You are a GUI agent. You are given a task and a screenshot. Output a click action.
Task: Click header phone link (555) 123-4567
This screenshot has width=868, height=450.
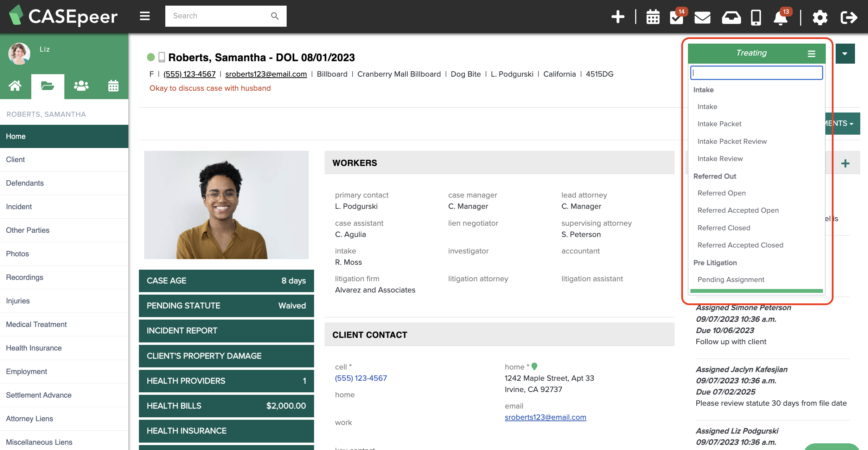(190, 74)
